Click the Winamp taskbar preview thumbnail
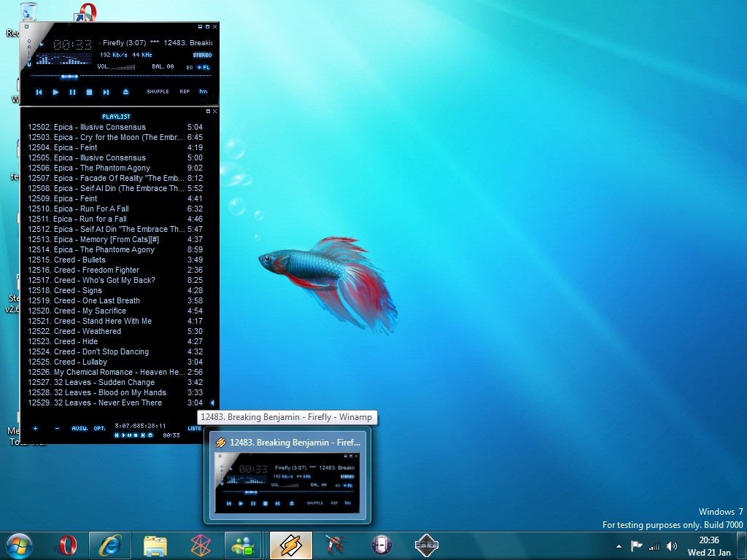Screen dimensions: 747x560 click(287, 483)
